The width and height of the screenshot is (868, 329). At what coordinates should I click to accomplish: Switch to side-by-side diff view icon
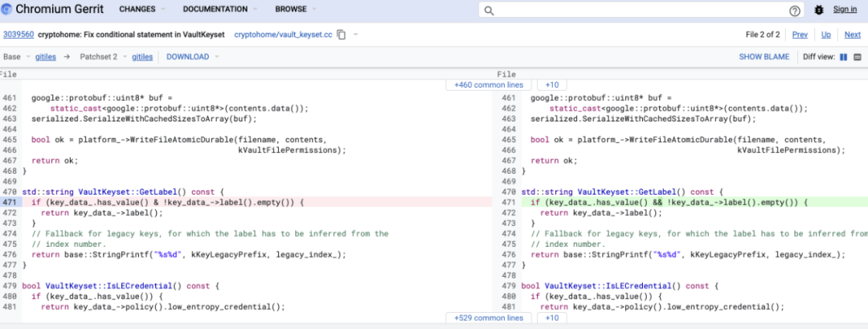(x=844, y=57)
